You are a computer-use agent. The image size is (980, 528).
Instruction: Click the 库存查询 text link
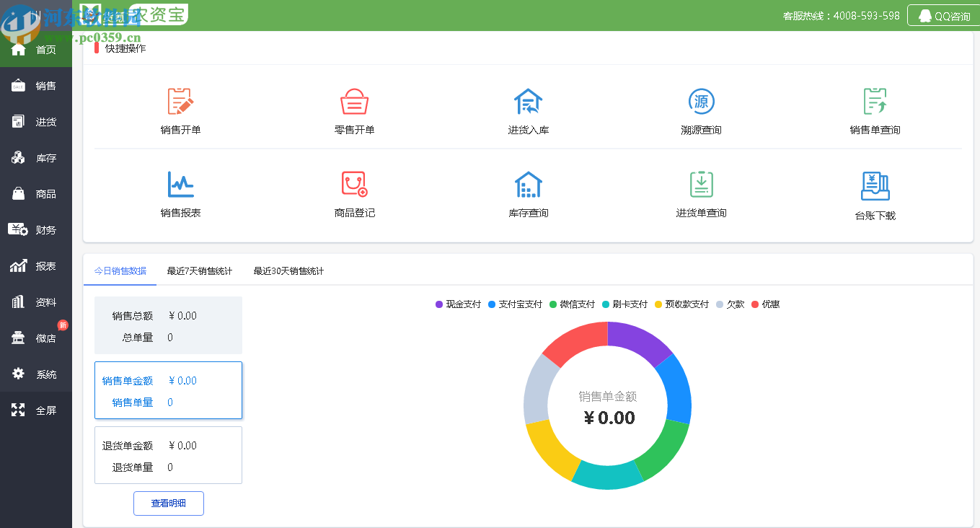pos(529,213)
